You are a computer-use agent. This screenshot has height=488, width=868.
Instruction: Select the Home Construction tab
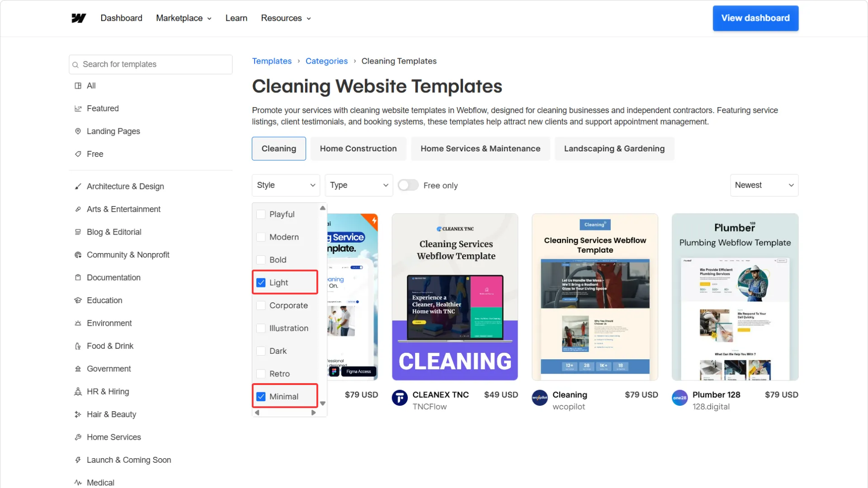pyautogui.click(x=358, y=149)
